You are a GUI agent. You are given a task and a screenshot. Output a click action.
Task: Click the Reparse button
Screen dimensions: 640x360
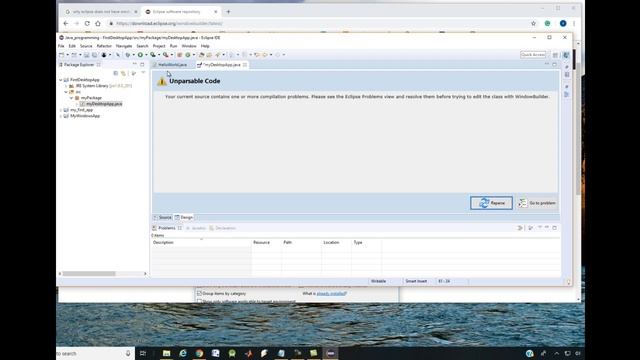(x=491, y=203)
